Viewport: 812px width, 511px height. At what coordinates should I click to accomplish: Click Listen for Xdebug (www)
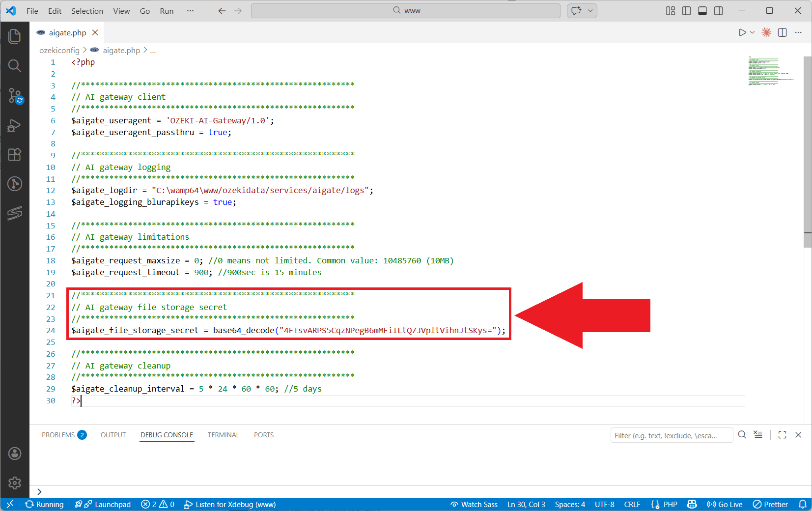point(230,504)
